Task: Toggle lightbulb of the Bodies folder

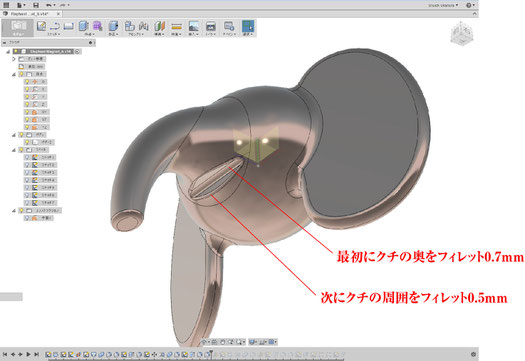Action: pos(21,135)
